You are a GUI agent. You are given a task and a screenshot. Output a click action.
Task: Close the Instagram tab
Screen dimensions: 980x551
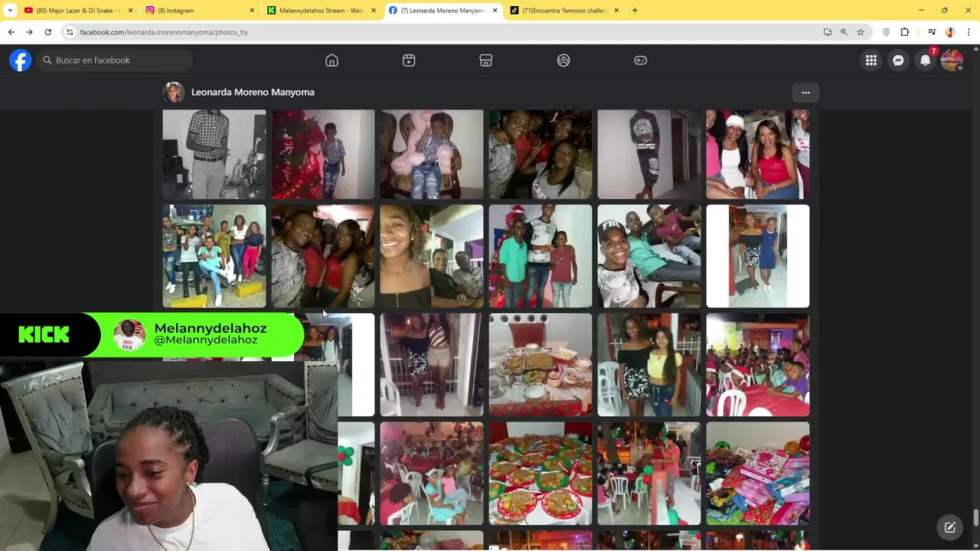[252, 11]
